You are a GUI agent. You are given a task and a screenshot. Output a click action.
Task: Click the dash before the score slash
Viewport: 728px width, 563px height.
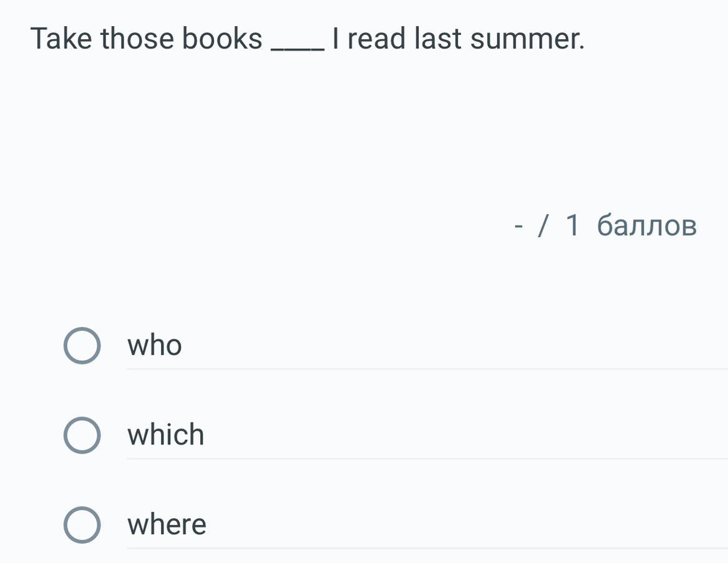coord(518,226)
